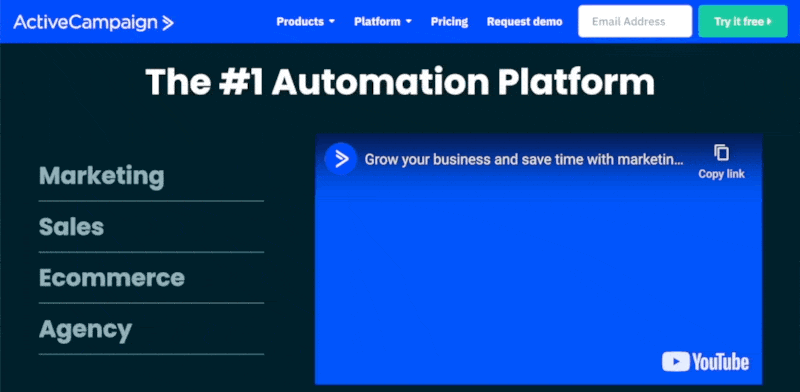Screen dimensions: 800x392
Task: Open the video title link
Action: [524, 160]
